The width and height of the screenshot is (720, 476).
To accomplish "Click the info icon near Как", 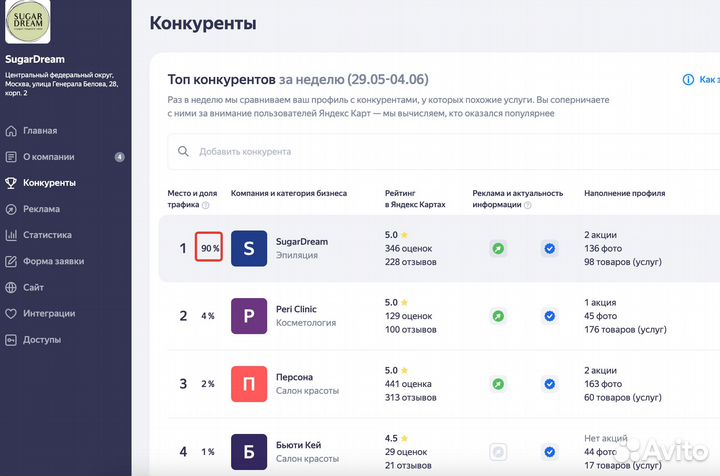I will (x=688, y=79).
